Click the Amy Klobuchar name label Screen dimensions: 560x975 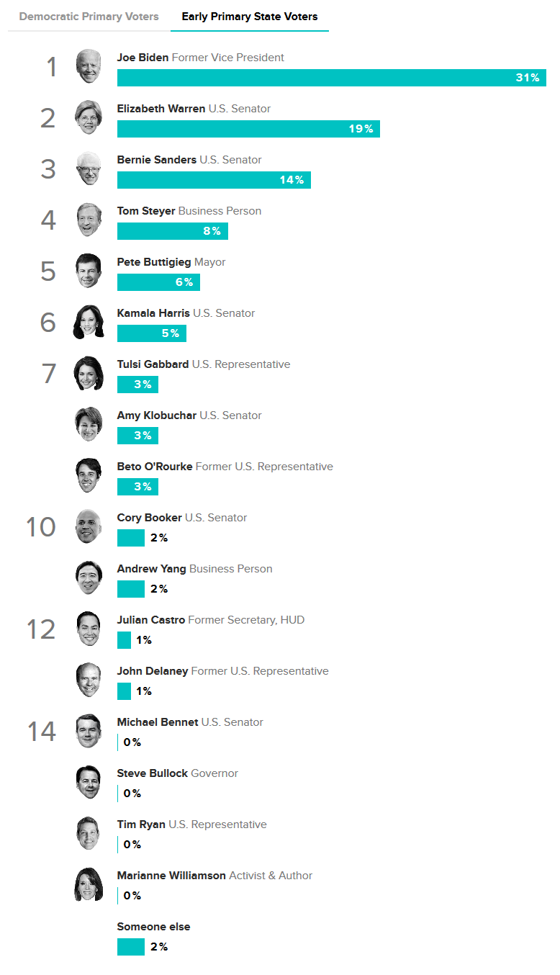pyautogui.click(x=157, y=415)
